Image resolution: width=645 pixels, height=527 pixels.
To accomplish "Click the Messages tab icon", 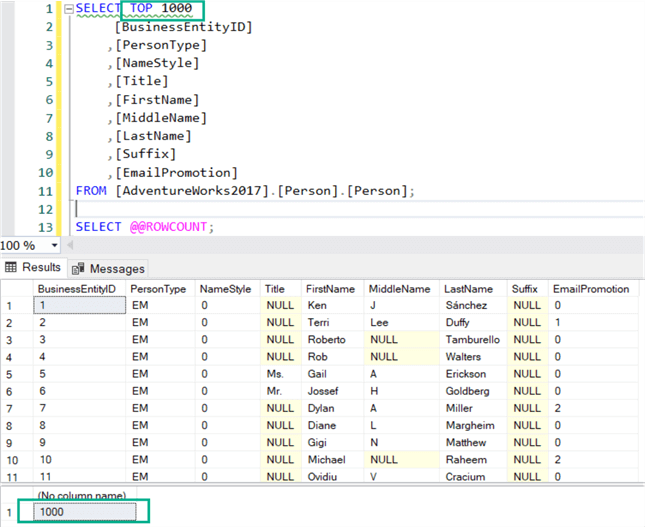I will point(78,269).
